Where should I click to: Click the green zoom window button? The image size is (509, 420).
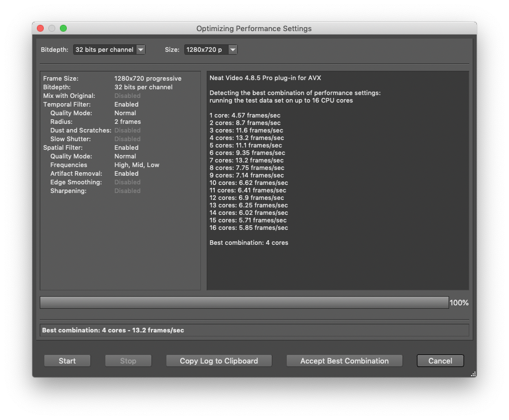point(63,28)
